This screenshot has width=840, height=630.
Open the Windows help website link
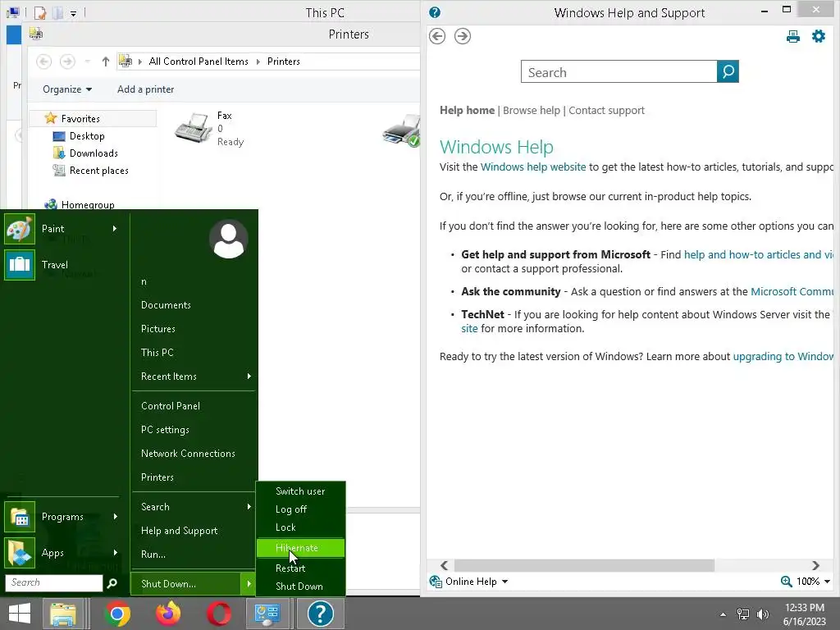coord(533,167)
